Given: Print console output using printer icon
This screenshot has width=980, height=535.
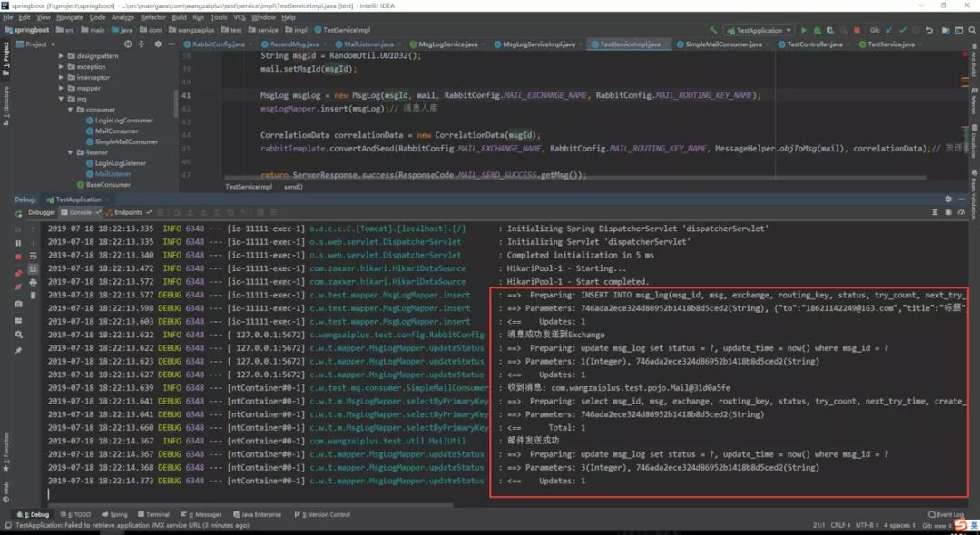Looking at the screenshot, I should pos(34,282).
